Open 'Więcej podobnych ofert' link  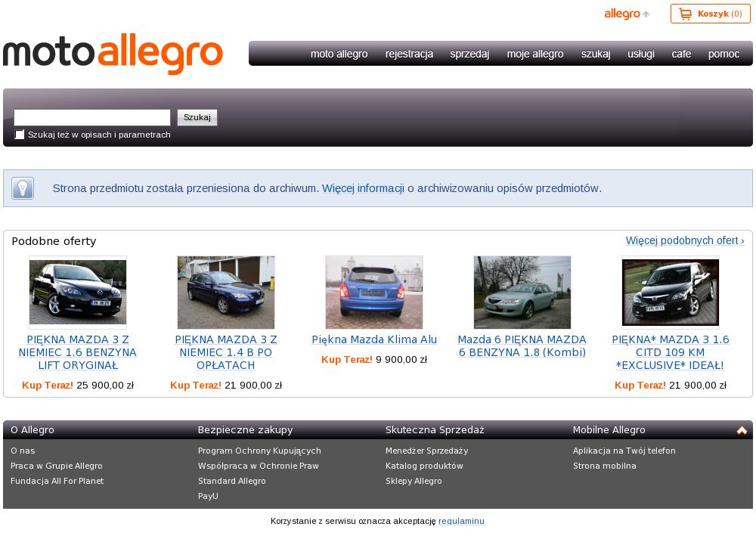tap(685, 240)
